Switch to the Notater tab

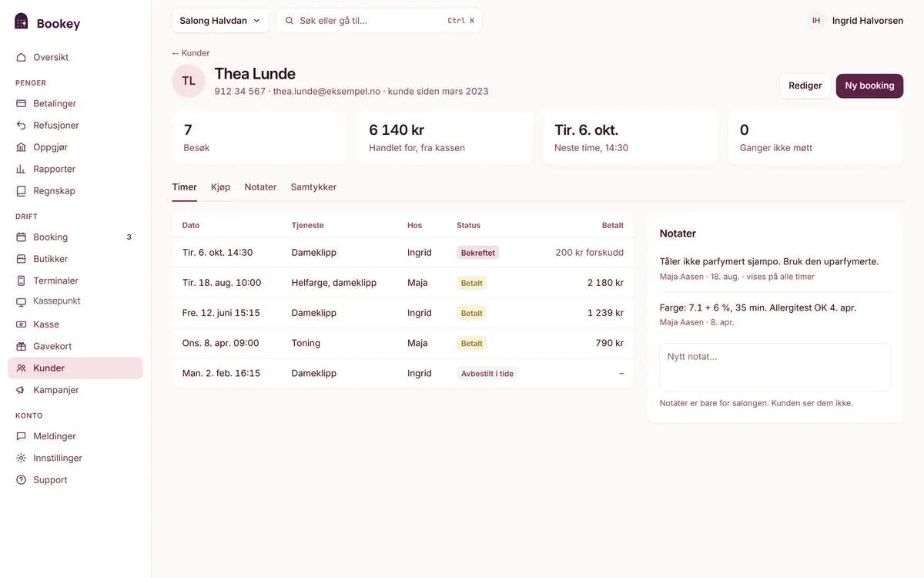point(260,187)
